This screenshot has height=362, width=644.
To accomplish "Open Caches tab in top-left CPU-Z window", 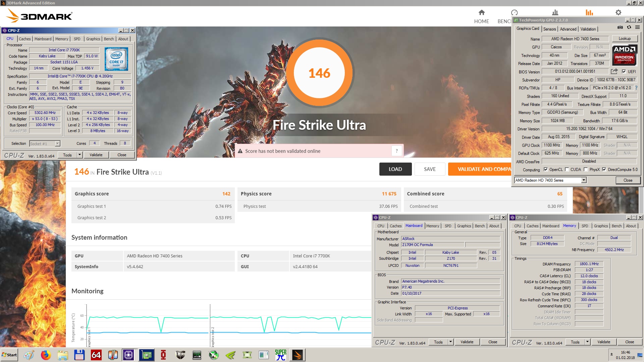I will (25, 39).
